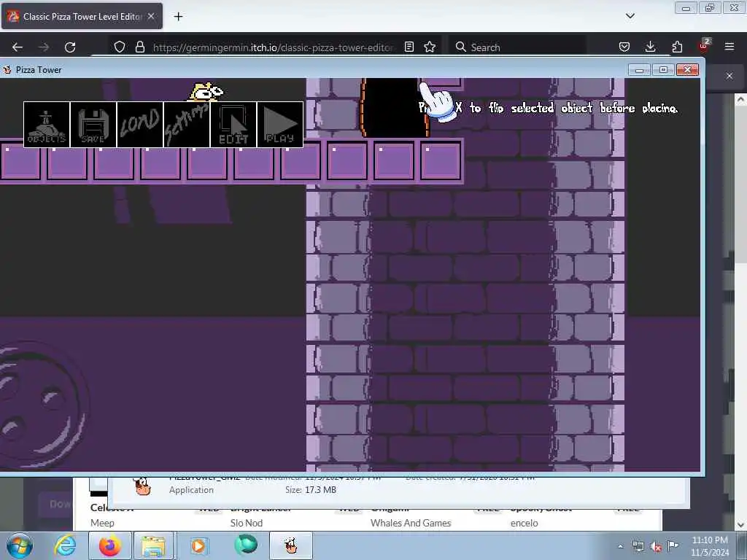Click the SAVE floppy disk icon
The image size is (747, 560).
tap(93, 125)
